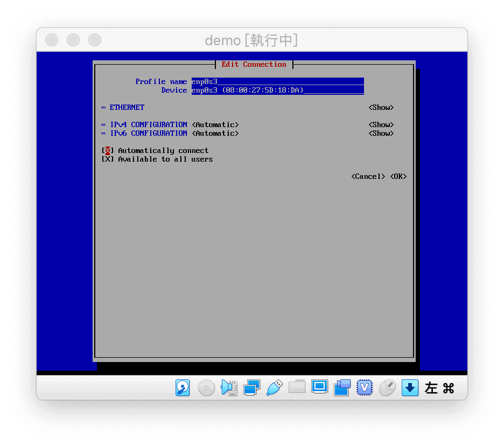Click the hard disk activity icon

[x=183, y=387]
